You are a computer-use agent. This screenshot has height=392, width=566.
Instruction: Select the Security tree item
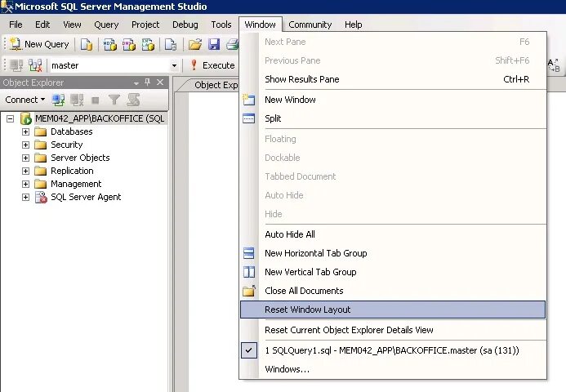click(x=67, y=145)
